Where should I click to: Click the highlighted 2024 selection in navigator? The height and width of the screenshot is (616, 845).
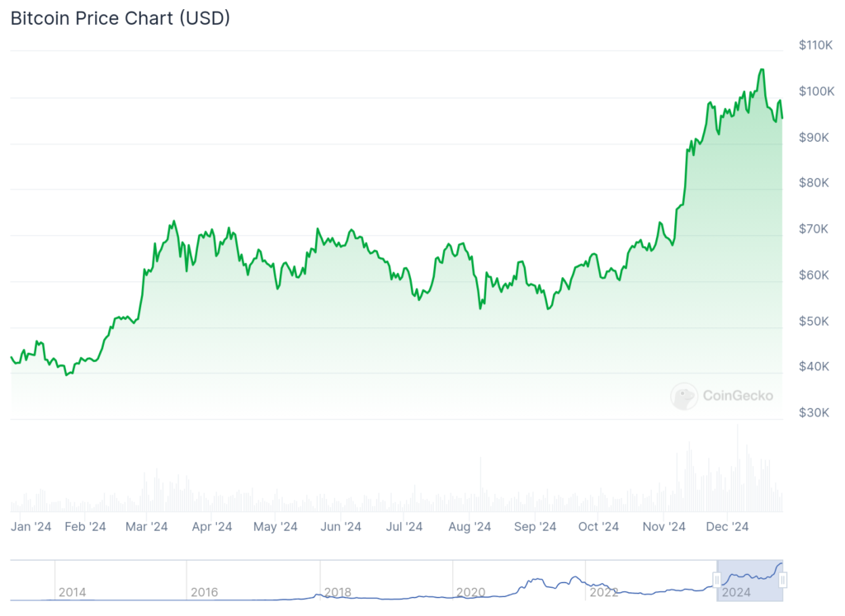(749, 581)
